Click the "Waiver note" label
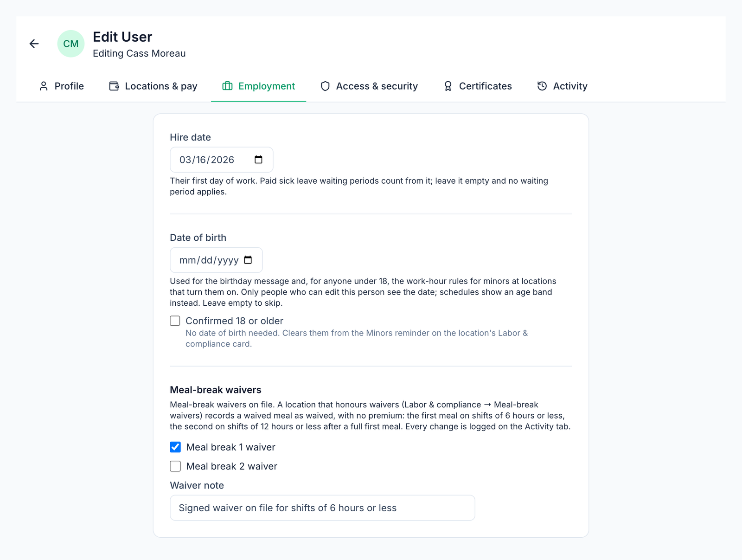 click(x=197, y=485)
